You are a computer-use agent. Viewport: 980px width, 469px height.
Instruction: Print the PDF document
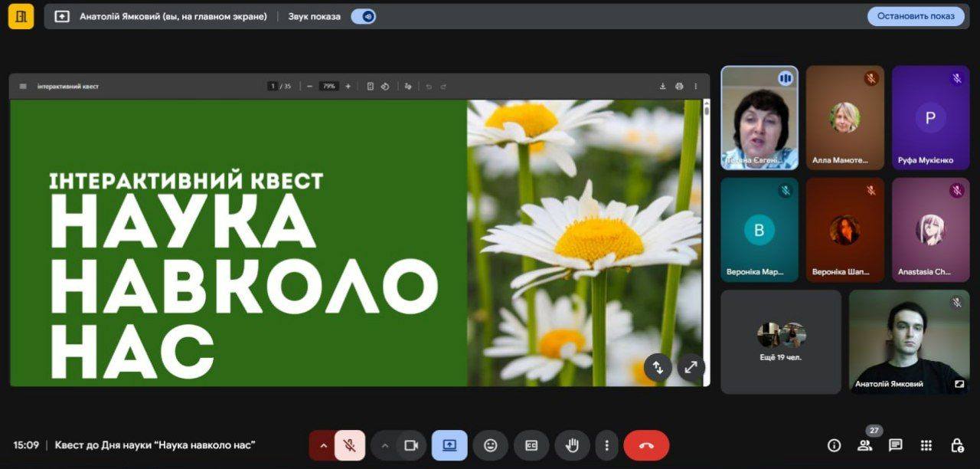[679, 87]
